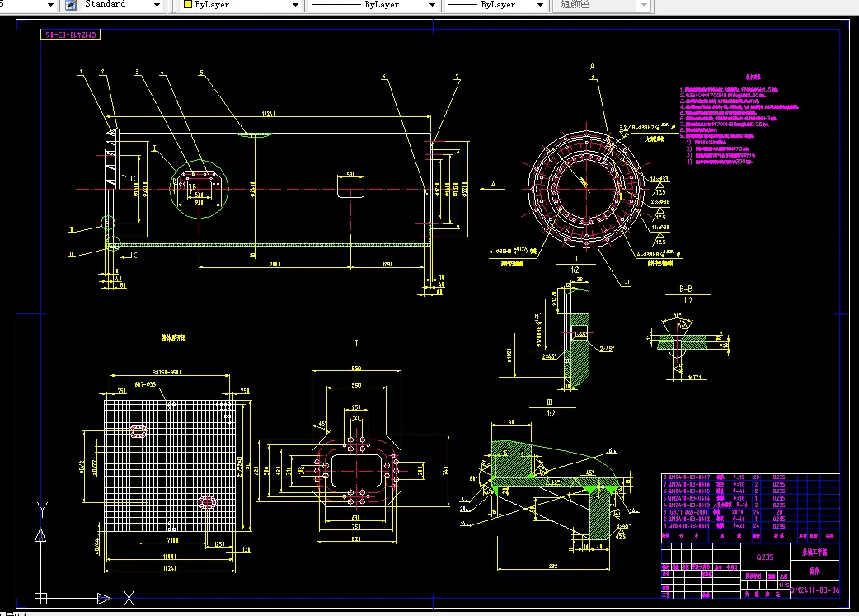Select the 1290 dimension below main view

coord(387,264)
